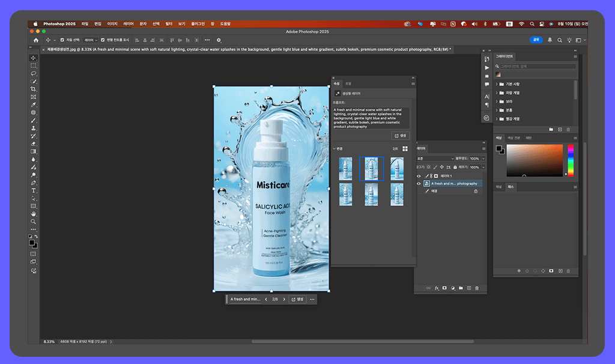
Task: Open the 칠하기 fill dropdown arrow
Action: tap(483, 167)
